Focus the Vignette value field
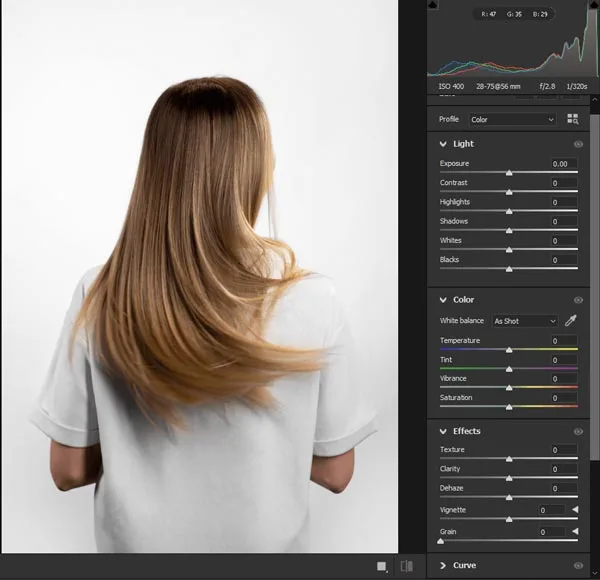Viewport: 600px width, 580px height. (552, 510)
